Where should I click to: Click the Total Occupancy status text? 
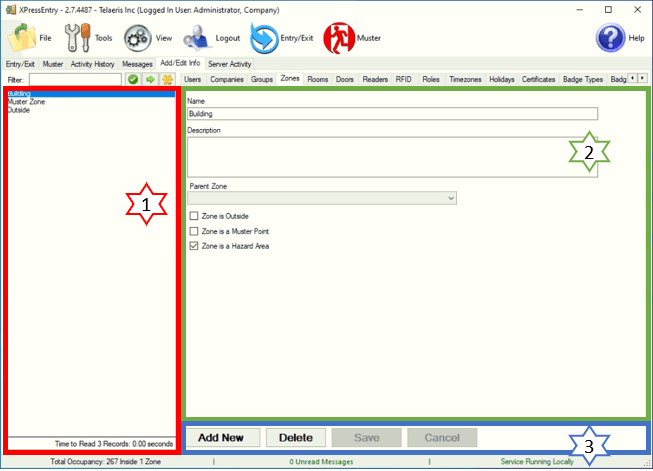pos(105,461)
